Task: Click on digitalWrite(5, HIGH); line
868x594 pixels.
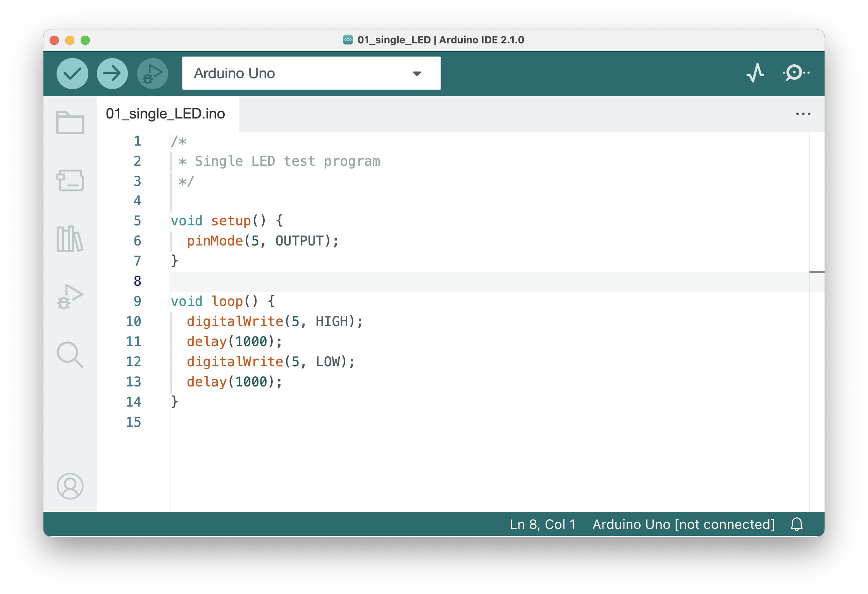Action: pyautogui.click(x=275, y=321)
